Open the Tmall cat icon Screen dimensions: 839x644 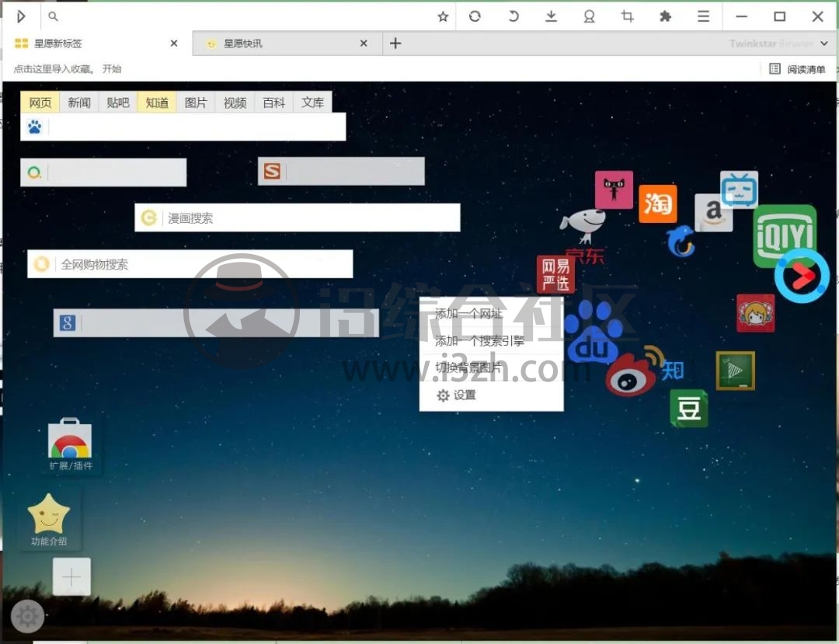(614, 190)
